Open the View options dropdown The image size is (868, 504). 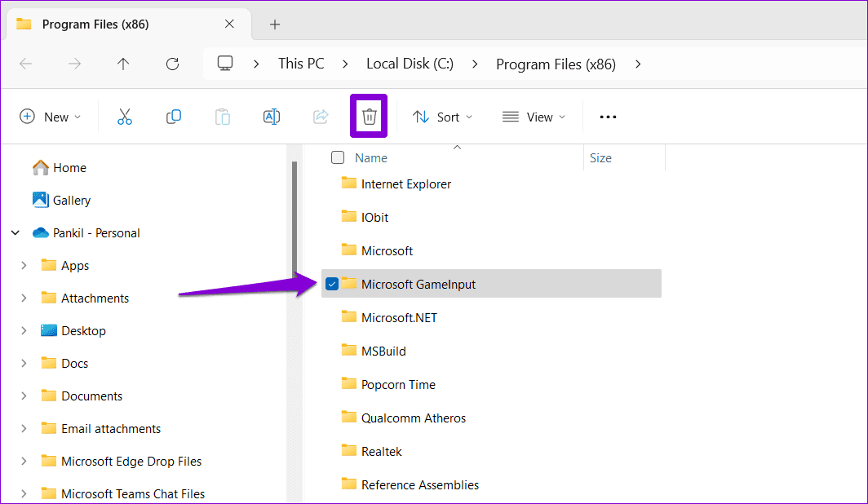point(534,117)
